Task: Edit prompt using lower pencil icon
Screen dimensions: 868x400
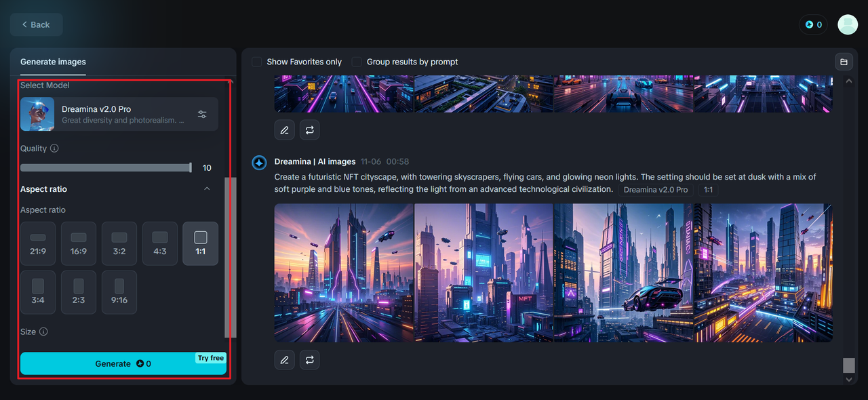Action: coord(284,360)
